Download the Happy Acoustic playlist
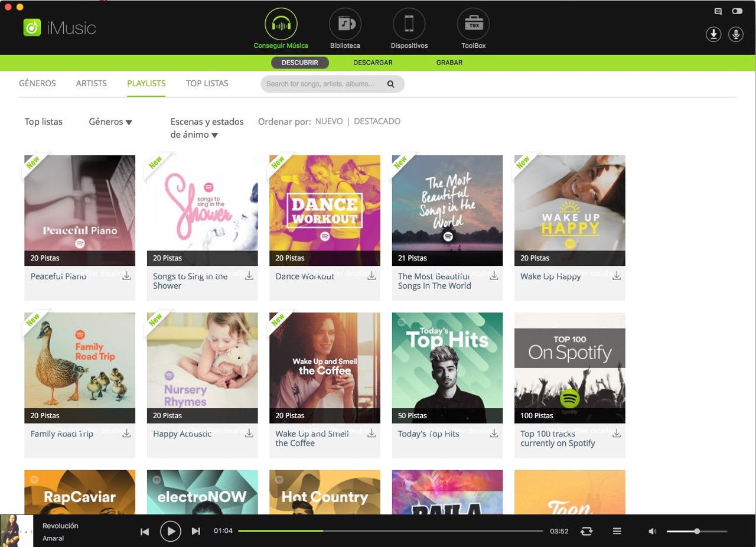Viewport: 756px width, 547px height. pyautogui.click(x=249, y=434)
